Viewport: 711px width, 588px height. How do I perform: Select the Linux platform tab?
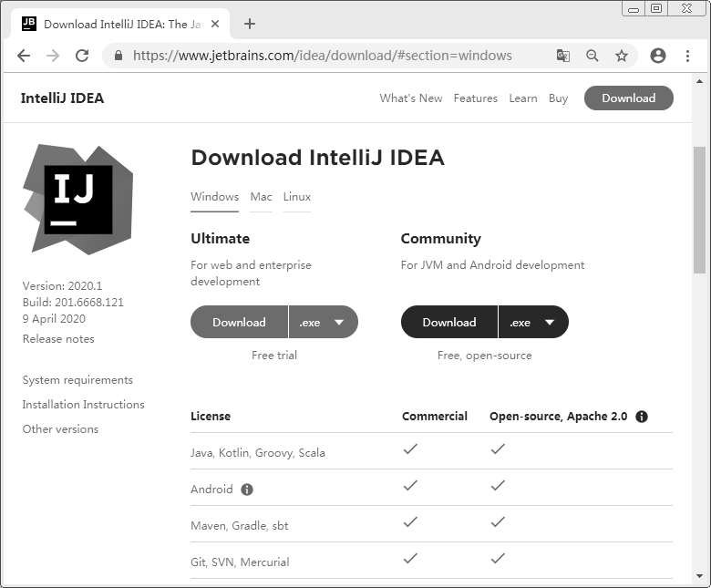point(297,197)
